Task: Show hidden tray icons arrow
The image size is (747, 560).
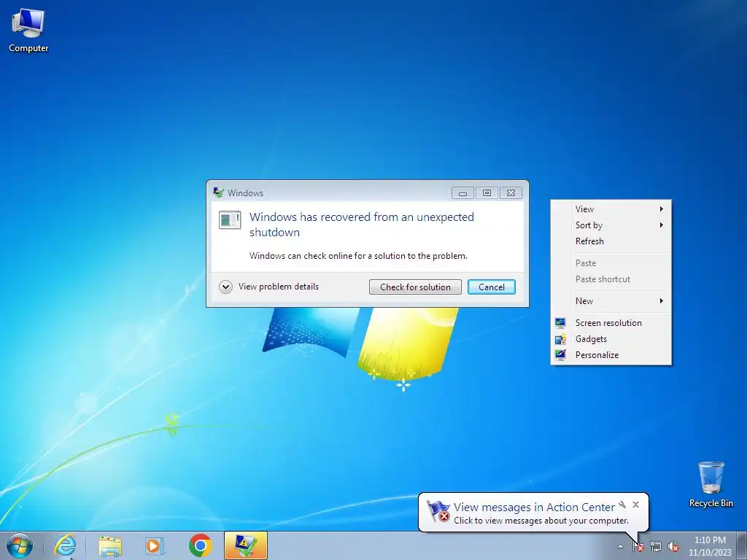Action: point(620,546)
